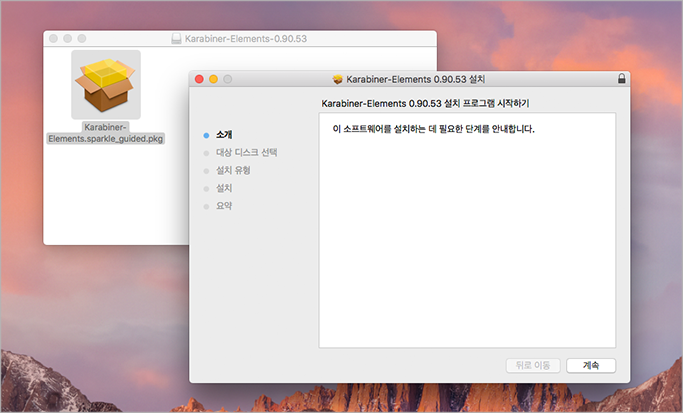The height and width of the screenshot is (413, 683).
Task: Select the 설치 step in sidebar
Action: tap(224, 188)
